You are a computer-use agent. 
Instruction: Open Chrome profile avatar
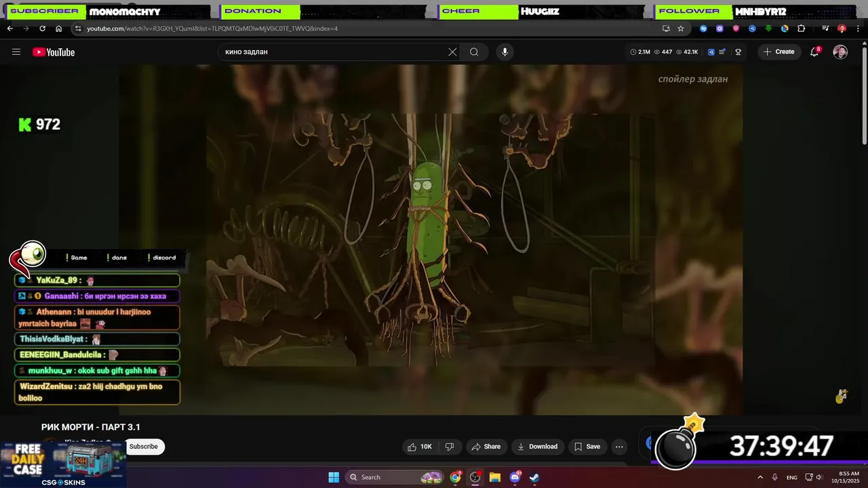pos(842,28)
